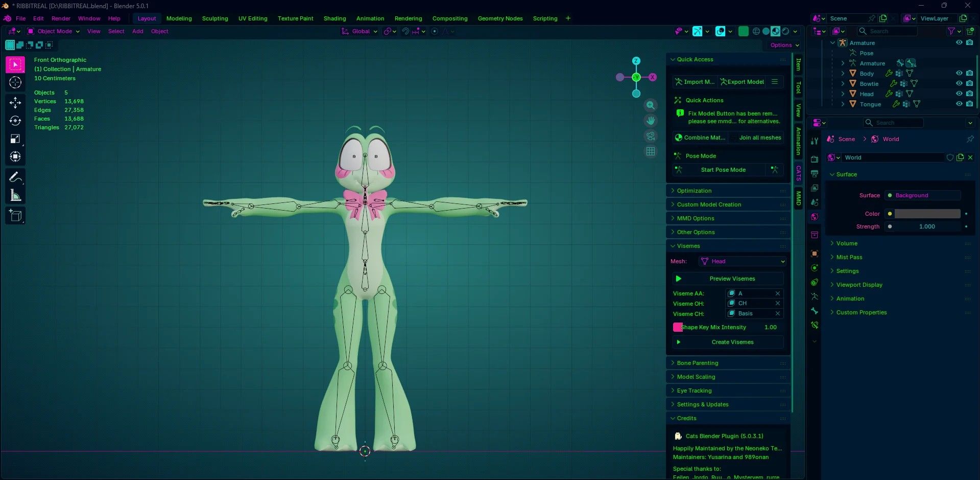Select the Select Box tool
The image size is (980, 480).
coord(15,64)
